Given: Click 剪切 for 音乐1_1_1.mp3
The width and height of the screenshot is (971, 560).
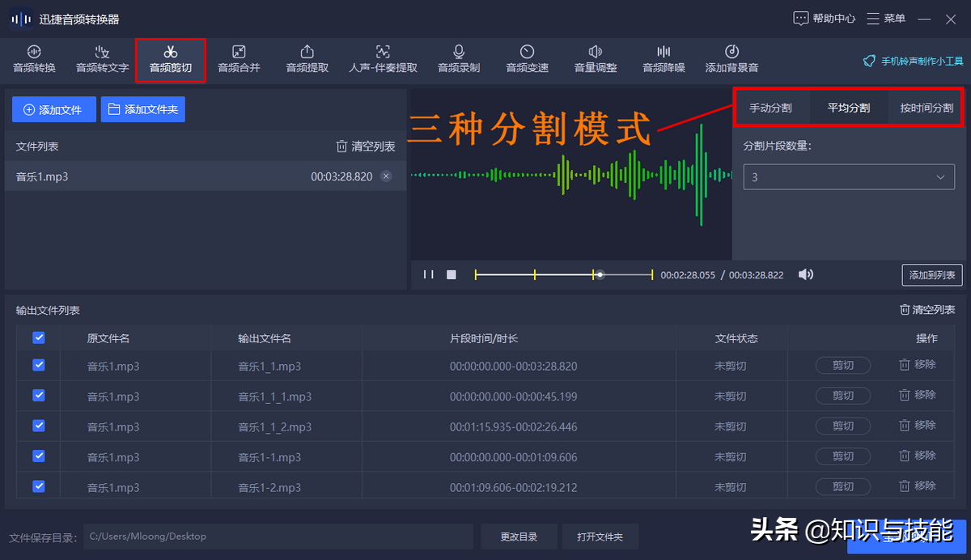Looking at the screenshot, I should [843, 396].
